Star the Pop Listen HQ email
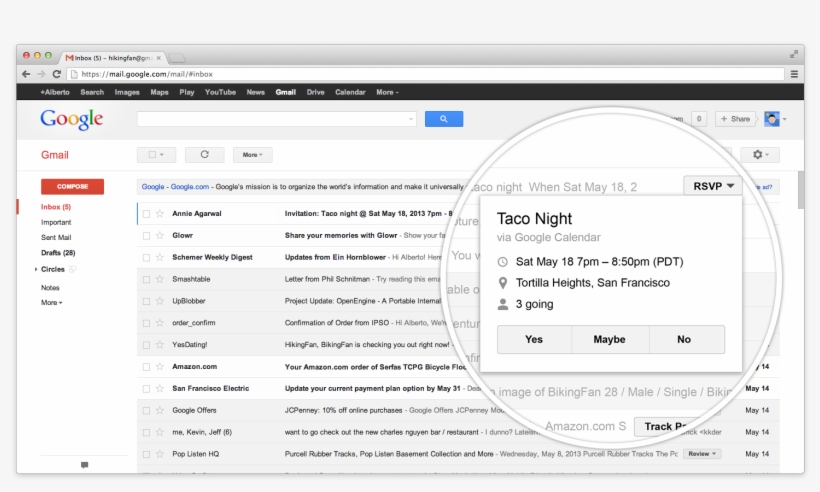Screen dimensions: 820x492 coord(160,454)
